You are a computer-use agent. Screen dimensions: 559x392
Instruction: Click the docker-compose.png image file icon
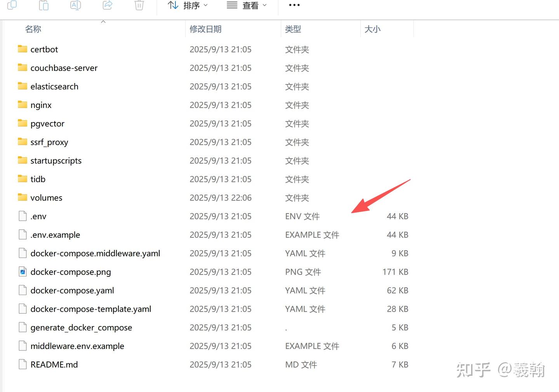[x=23, y=272]
